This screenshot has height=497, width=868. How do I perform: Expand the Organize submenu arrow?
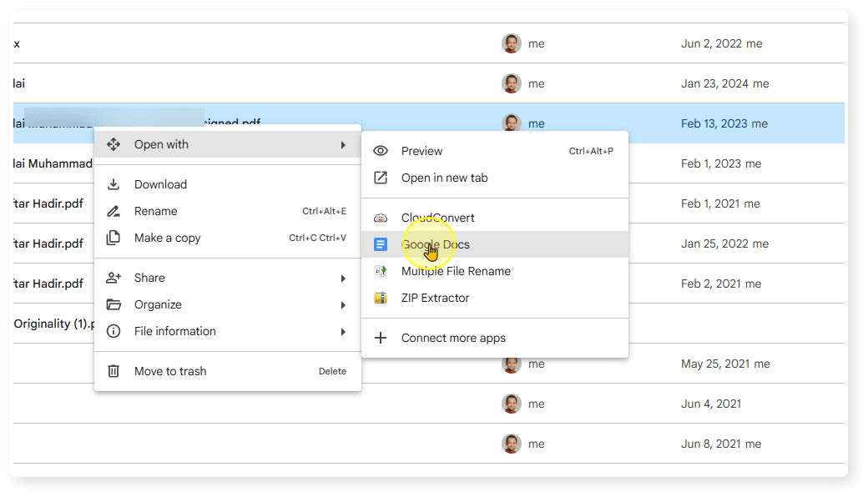pyautogui.click(x=343, y=304)
